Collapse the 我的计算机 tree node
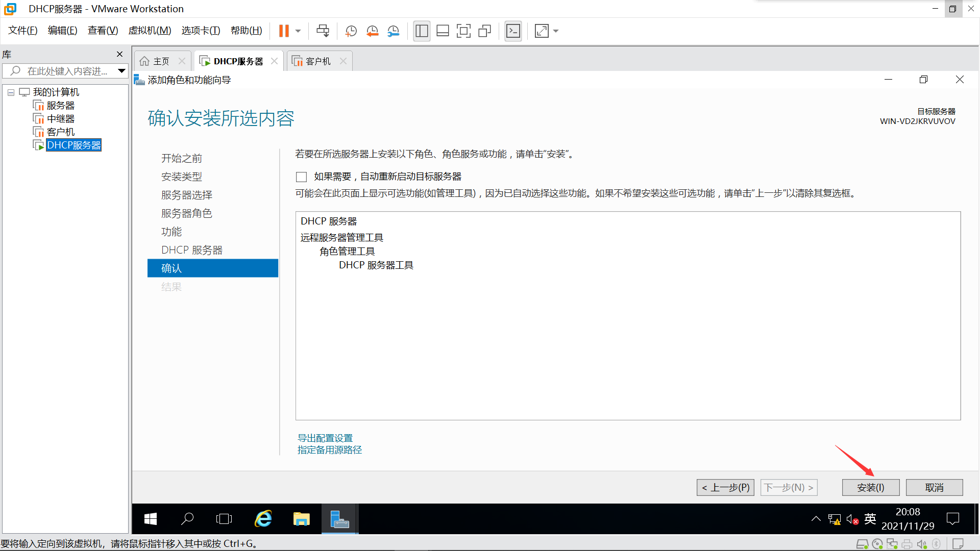980x551 pixels. point(11,92)
